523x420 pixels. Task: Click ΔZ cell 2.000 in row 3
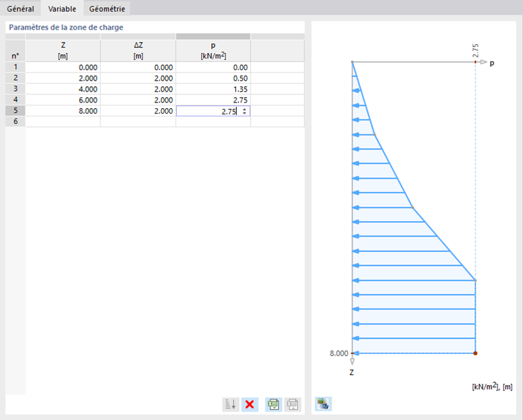138,89
